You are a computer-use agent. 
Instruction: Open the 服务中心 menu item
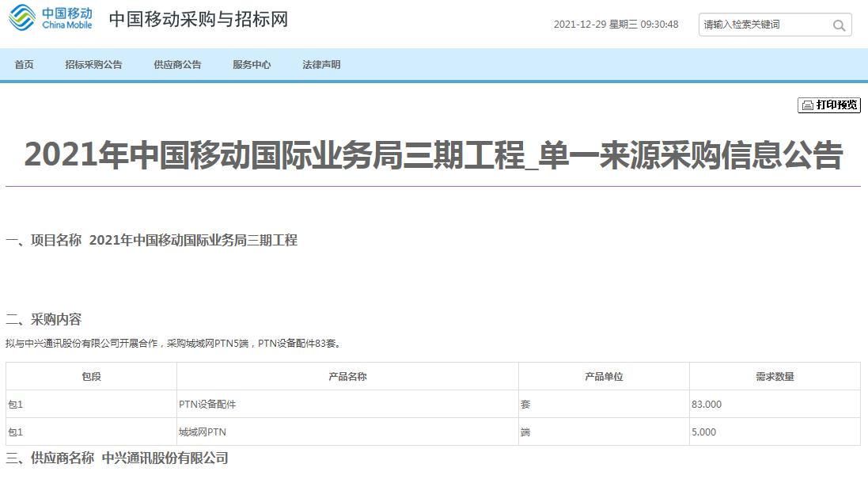tap(252, 65)
